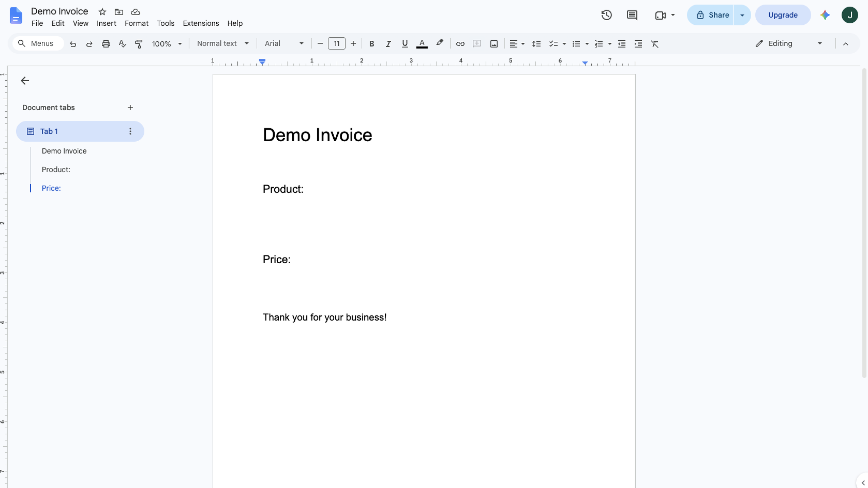Open the File menu
Viewport: 868px width, 488px height.
(37, 23)
